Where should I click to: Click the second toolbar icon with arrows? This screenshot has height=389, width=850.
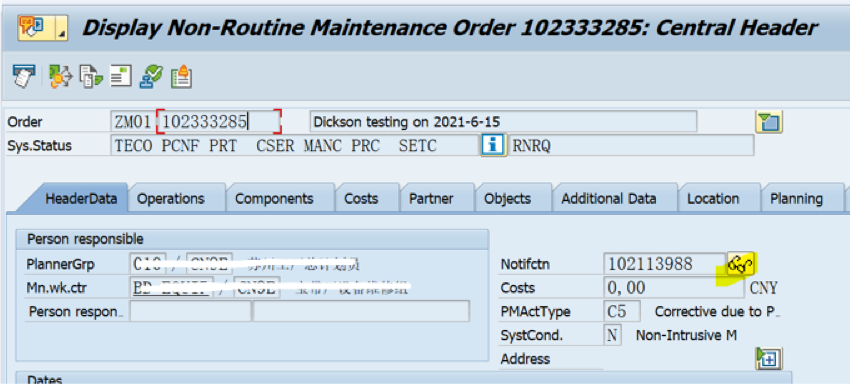click(x=60, y=76)
